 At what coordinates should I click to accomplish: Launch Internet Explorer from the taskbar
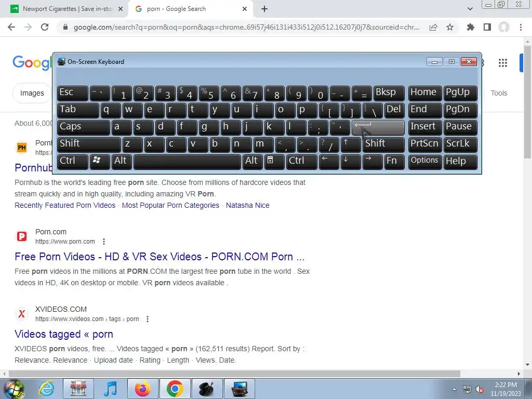[46, 389]
